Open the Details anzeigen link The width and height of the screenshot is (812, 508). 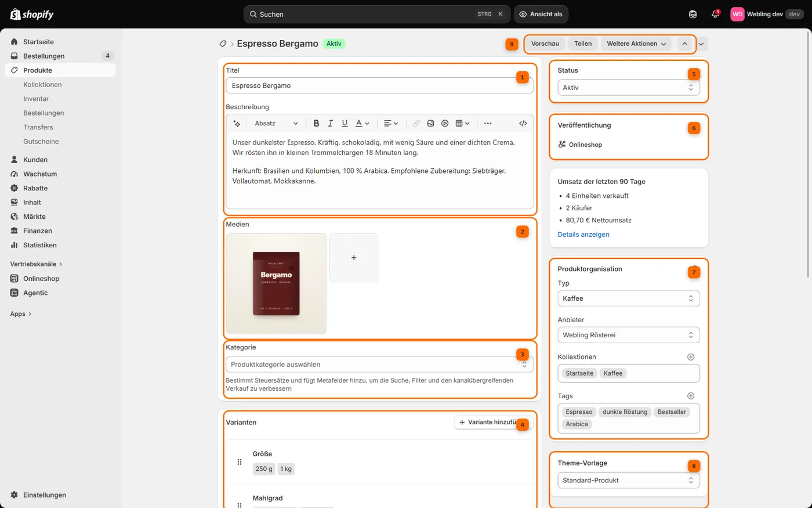pyautogui.click(x=583, y=235)
